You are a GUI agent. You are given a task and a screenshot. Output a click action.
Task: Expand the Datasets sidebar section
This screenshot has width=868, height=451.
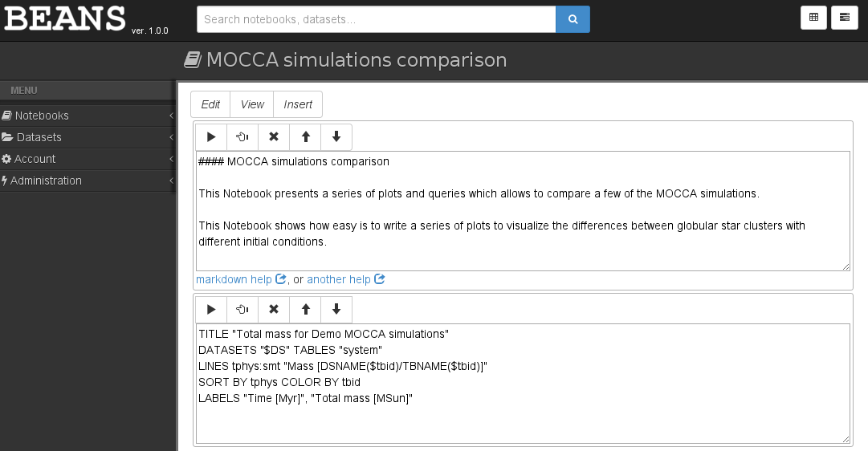(x=88, y=137)
